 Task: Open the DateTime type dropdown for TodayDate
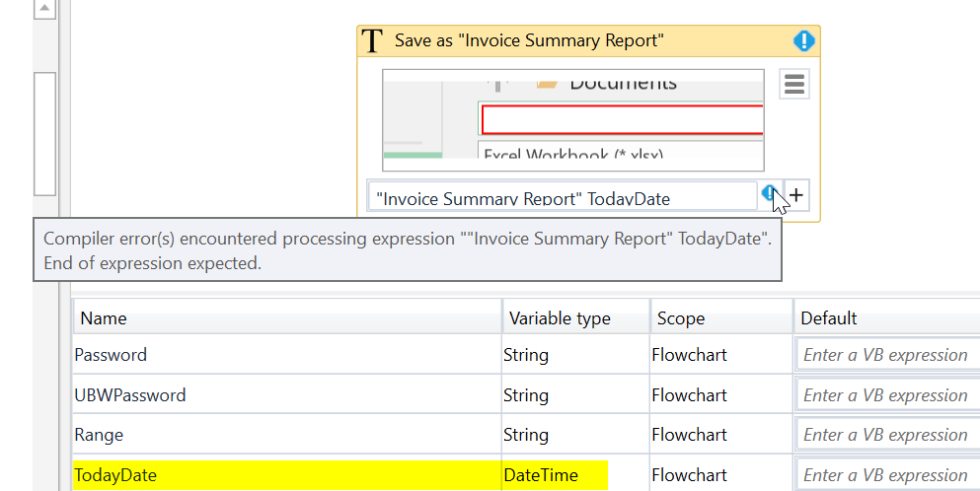[575, 474]
